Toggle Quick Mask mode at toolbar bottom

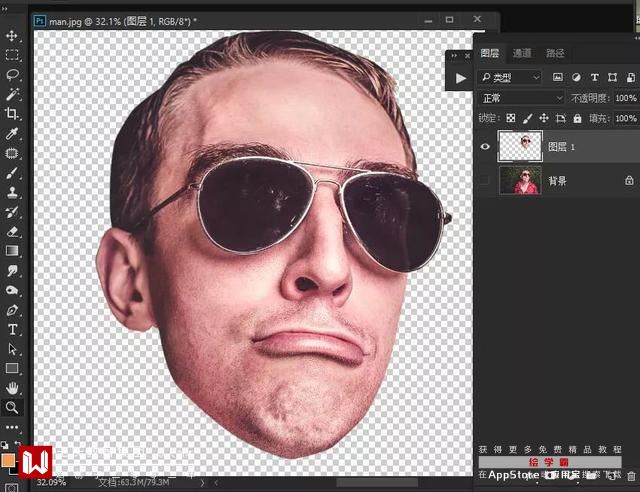coord(11,488)
